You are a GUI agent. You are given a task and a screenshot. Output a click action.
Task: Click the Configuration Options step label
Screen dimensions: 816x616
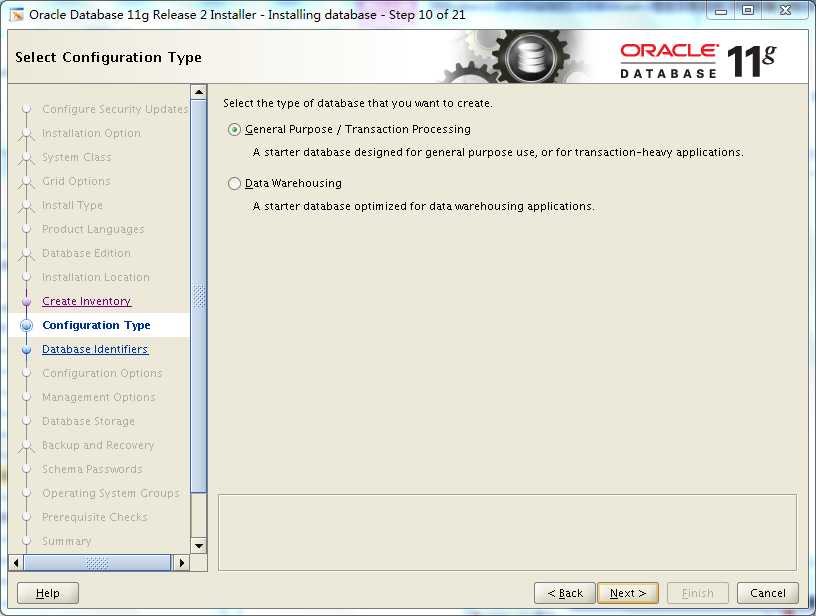[103, 373]
